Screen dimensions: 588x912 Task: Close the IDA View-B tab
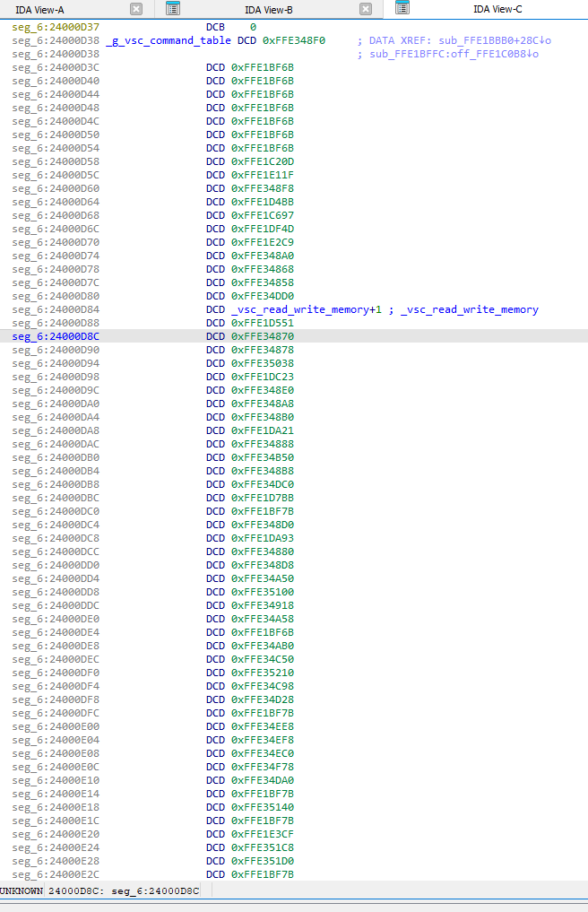[365, 9]
